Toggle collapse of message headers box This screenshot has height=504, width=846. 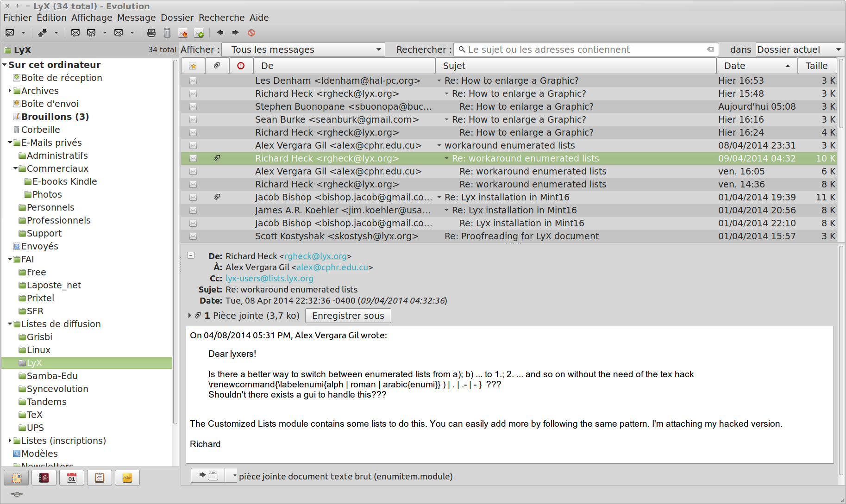coord(191,255)
